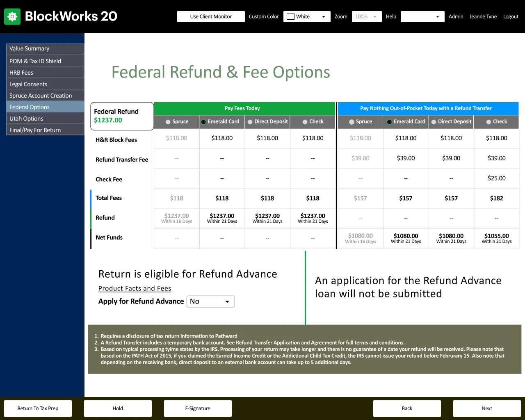The width and height of the screenshot is (525, 420).
Task: Open Value Summary in the sidebar
Action: pyautogui.click(x=45, y=48)
